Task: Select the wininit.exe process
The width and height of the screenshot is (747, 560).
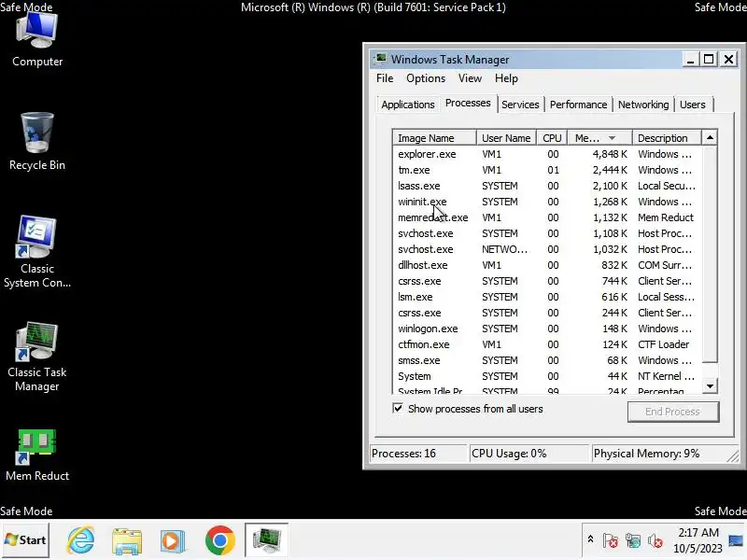Action: pyautogui.click(x=547, y=202)
